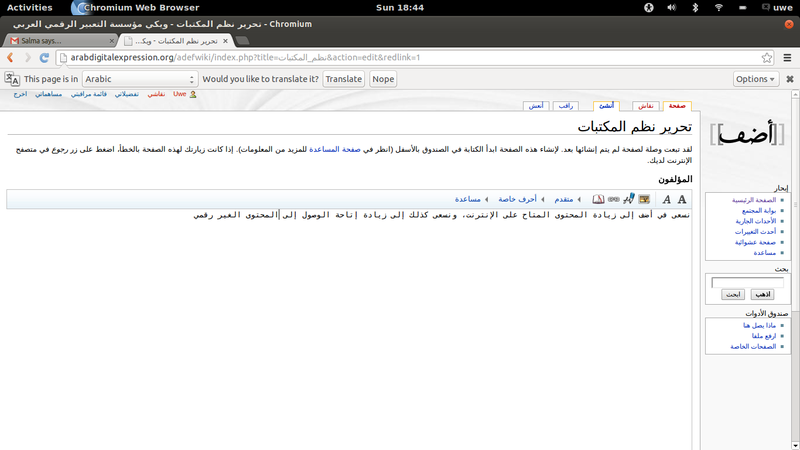The height and width of the screenshot is (450, 800).
Task: Click the اخرج logout link
Action: click(x=20, y=94)
